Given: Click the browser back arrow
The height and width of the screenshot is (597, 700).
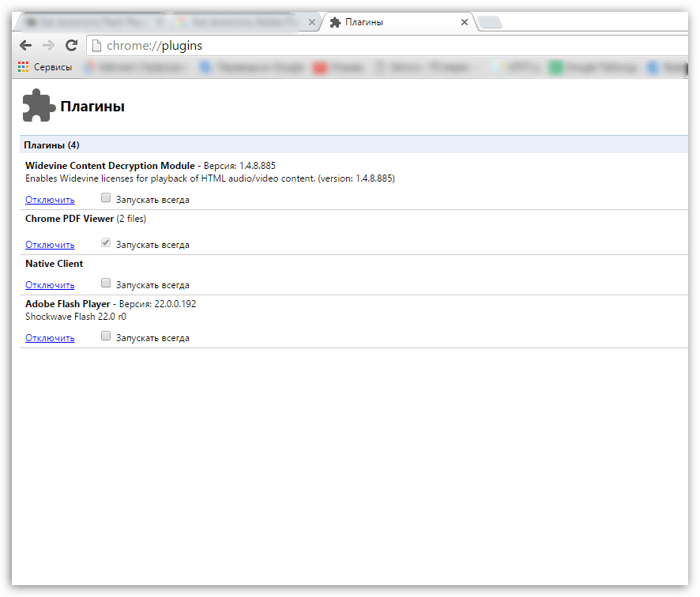Looking at the screenshot, I should (26, 46).
